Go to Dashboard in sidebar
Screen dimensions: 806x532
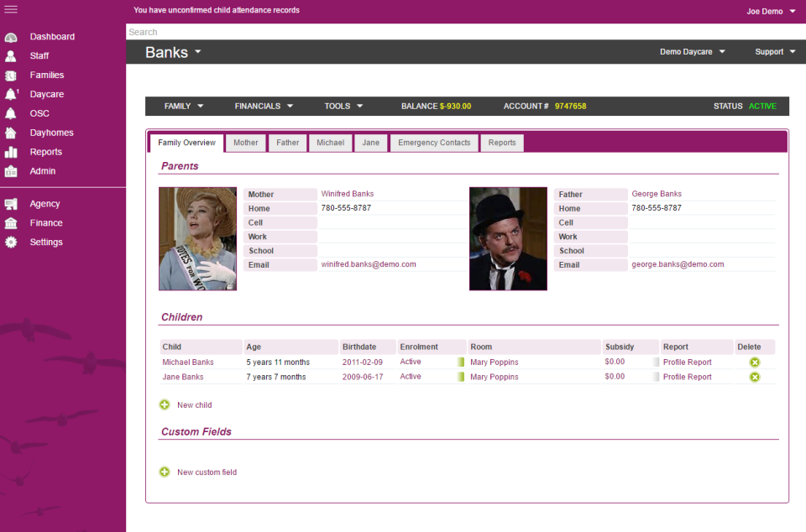(x=52, y=37)
